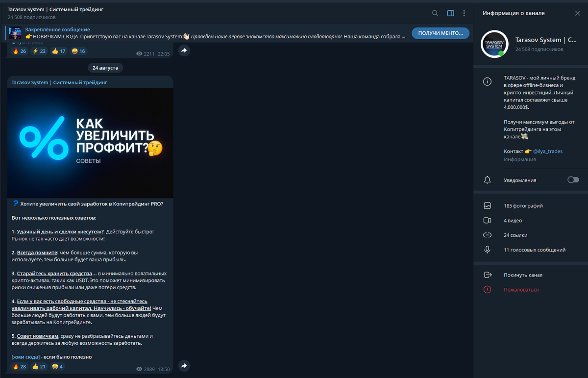This screenshot has width=588, height=378.
Task: Open search in channel header
Action: [435, 13]
